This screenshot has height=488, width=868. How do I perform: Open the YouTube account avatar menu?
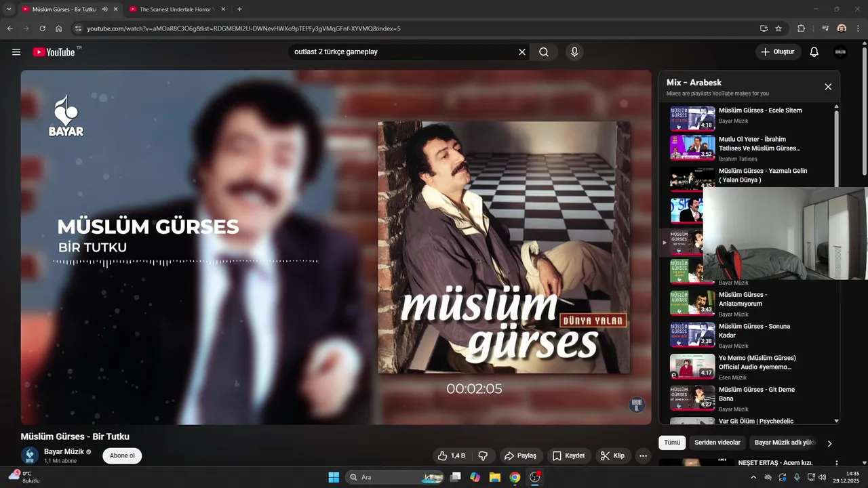(x=841, y=52)
